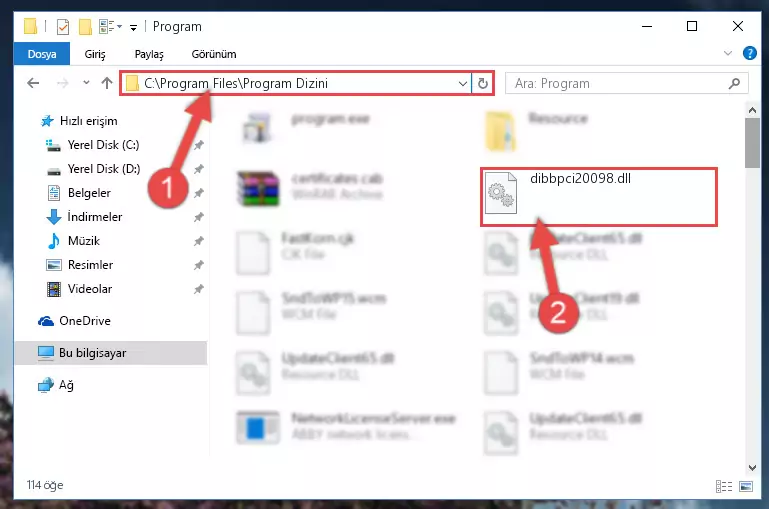Unpin Belgeler using its pin icon
Screen dimensions: 769x509
click(x=199, y=193)
